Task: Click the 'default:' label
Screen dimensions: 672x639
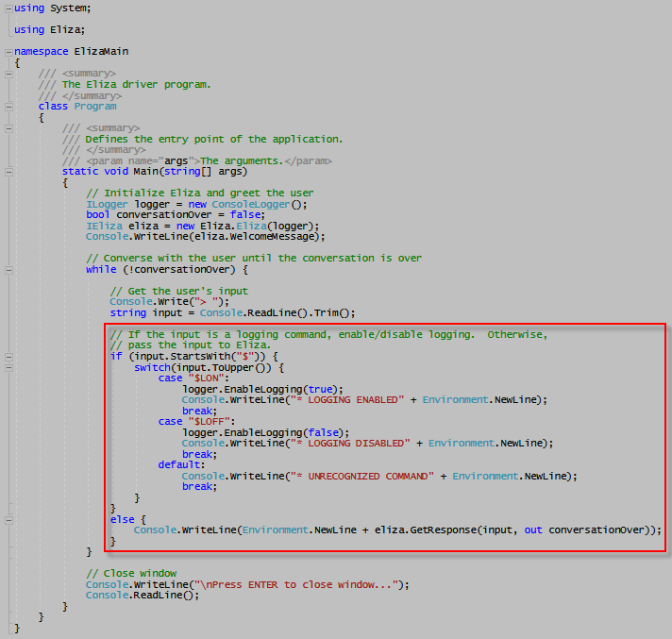Action: (x=182, y=465)
